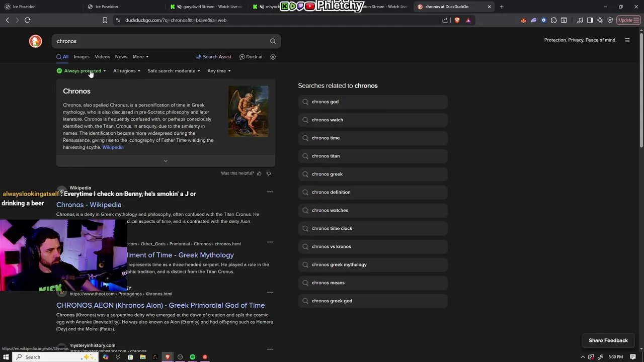Reload the page with the refresh icon
Viewport: 644px width, 362px height.
(27, 20)
